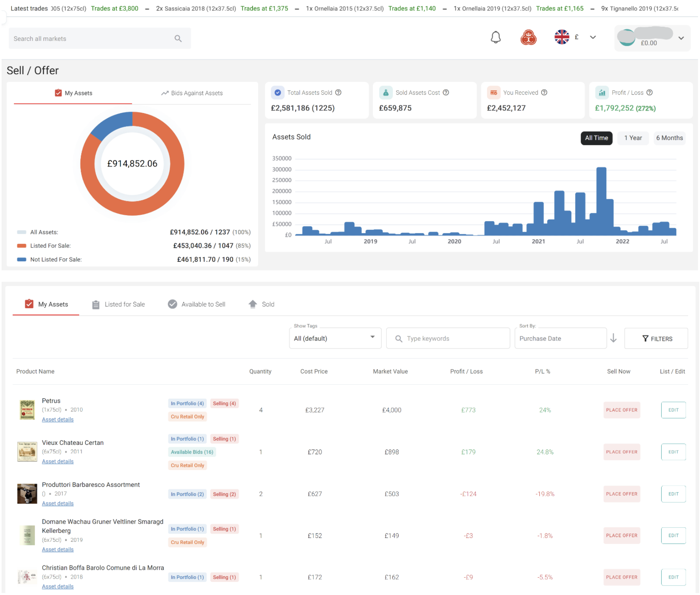Select the 1 Year chart range
The width and height of the screenshot is (700, 595).
coord(633,138)
